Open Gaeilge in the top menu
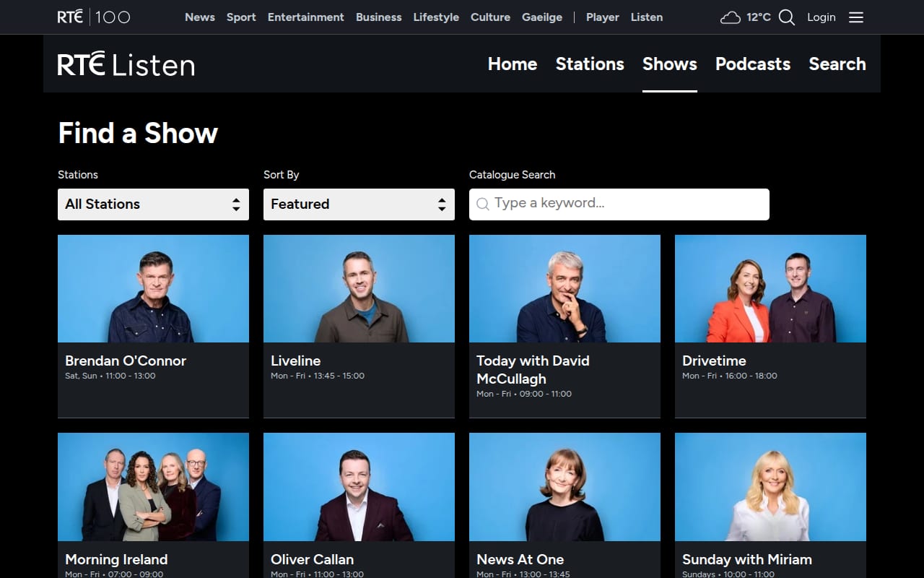Screen dimensions: 924x578 pos(542,17)
